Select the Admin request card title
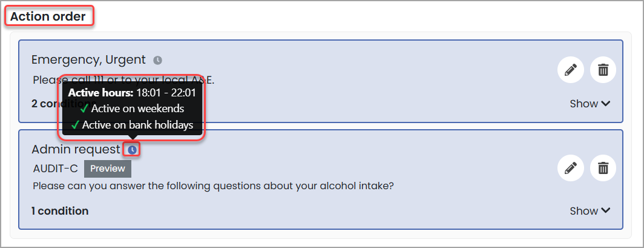The image size is (644, 248). [x=76, y=149]
